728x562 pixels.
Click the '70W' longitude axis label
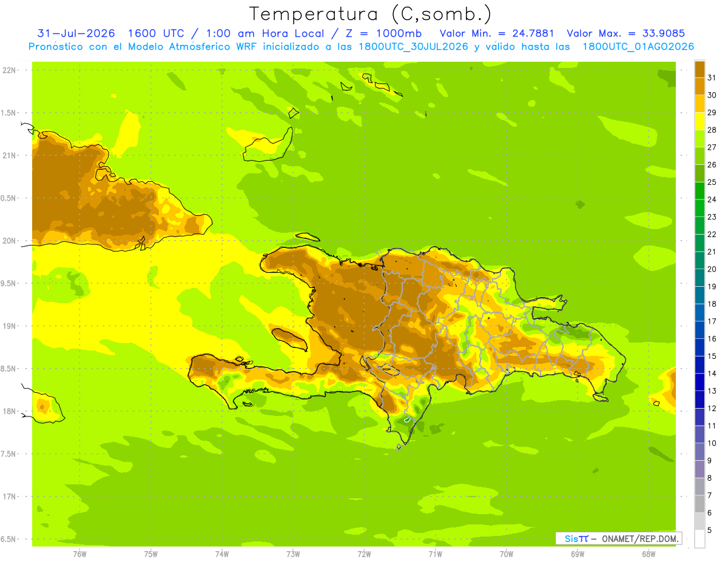pyautogui.click(x=507, y=554)
